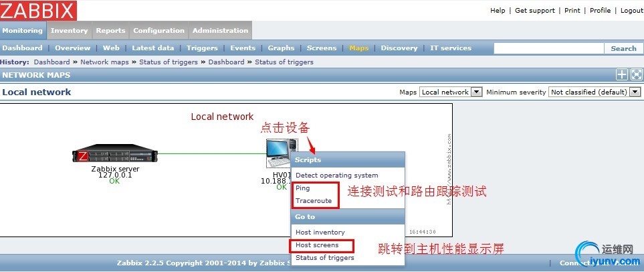Click the Search button
Image resolution: width=644 pixels, height=272 pixels.
coord(623,48)
